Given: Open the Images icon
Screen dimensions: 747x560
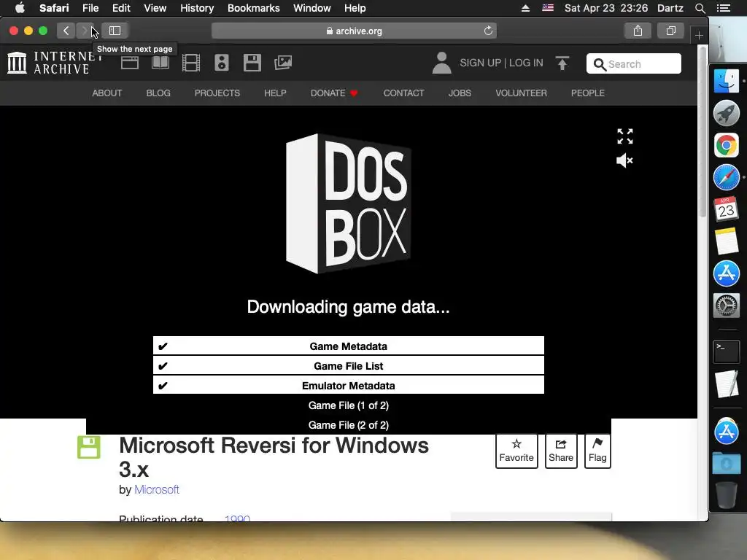Looking at the screenshot, I should coord(283,63).
